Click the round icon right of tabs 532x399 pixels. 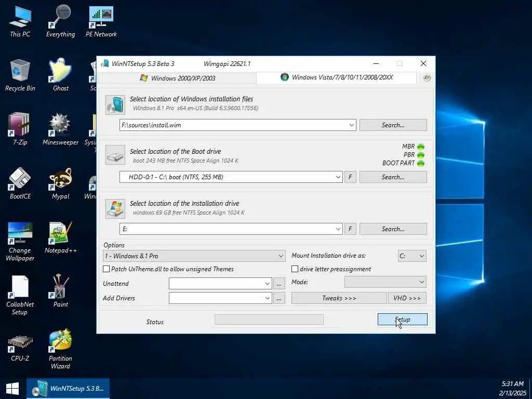tap(427, 78)
